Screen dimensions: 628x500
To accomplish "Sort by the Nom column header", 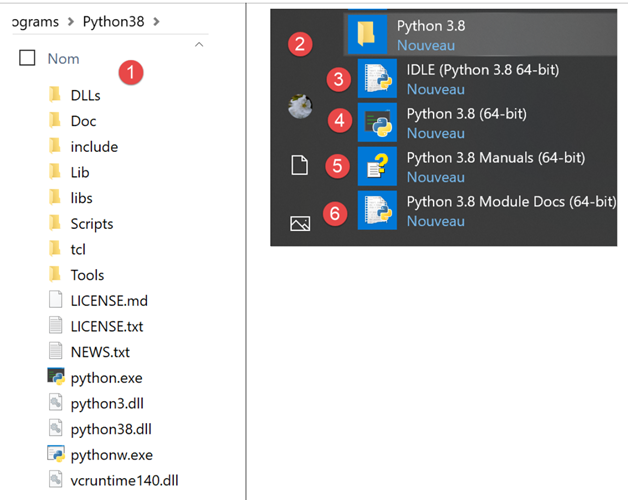I will click(63, 59).
